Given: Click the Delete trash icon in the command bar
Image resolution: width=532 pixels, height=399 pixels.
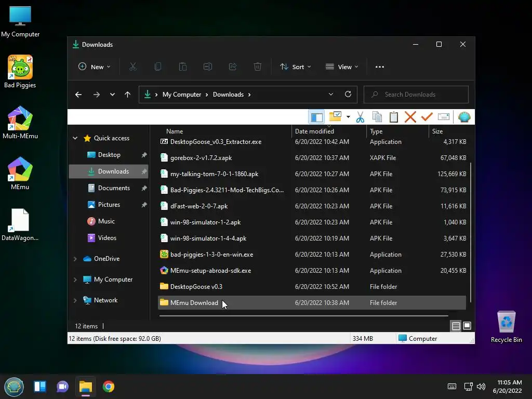Looking at the screenshot, I should click(x=258, y=67).
